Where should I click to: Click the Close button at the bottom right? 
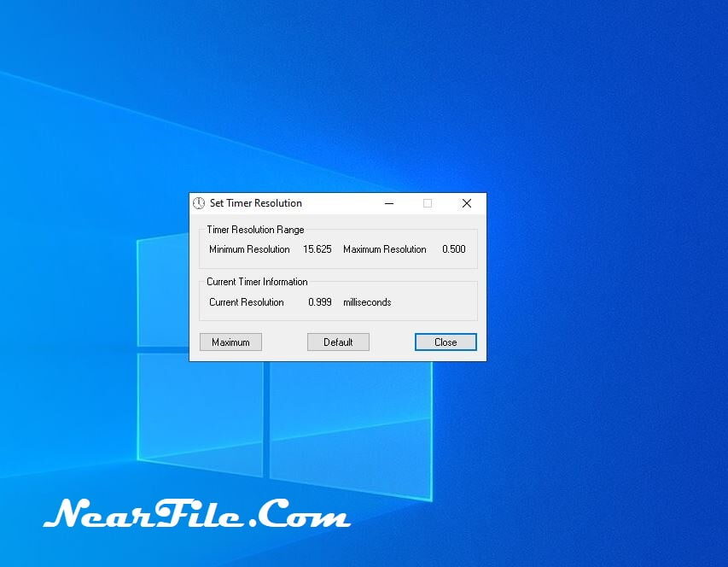[445, 342]
